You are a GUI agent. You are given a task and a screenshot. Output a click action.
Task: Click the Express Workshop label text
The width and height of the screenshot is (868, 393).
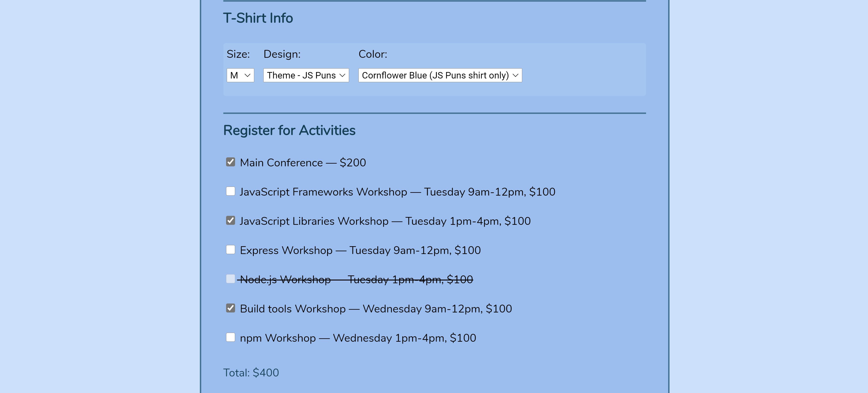[x=360, y=250]
